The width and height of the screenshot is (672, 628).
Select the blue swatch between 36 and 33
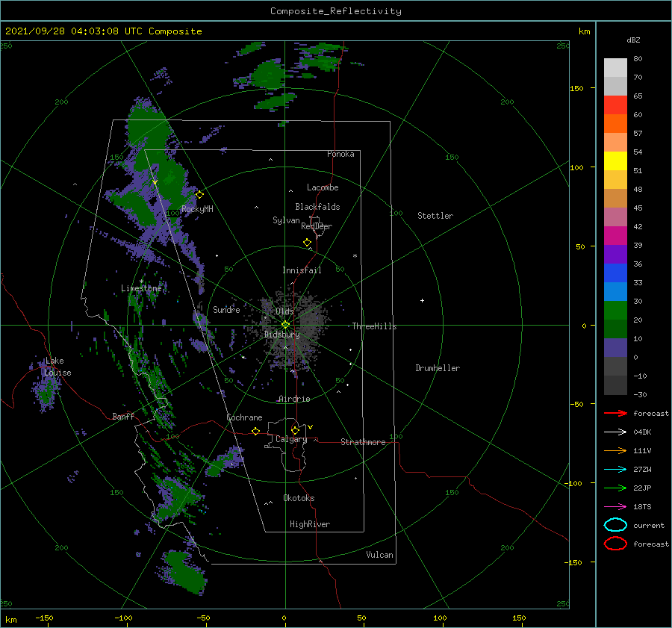click(615, 273)
